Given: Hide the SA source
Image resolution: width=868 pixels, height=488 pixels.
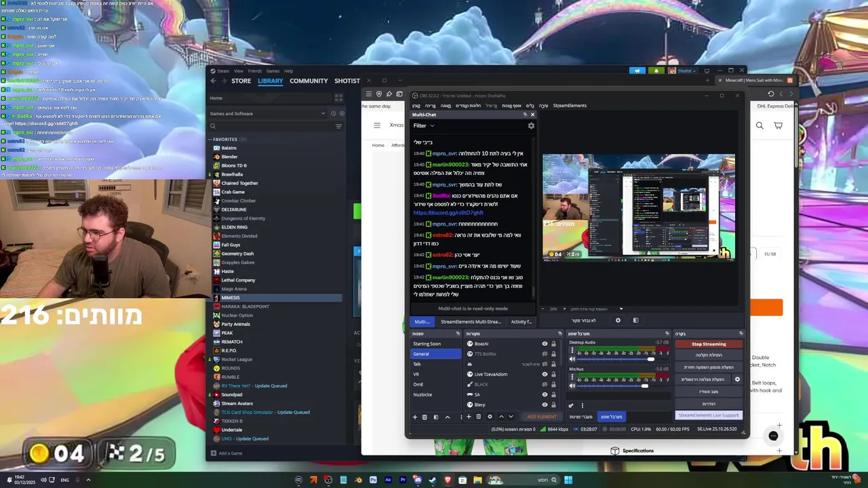Looking at the screenshot, I should point(545,394).
